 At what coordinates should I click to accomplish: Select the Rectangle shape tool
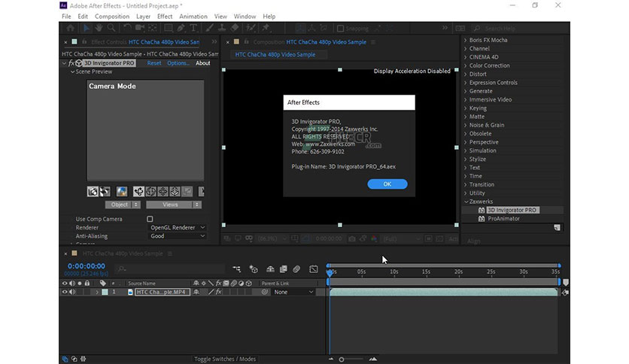tap(169, 28)
